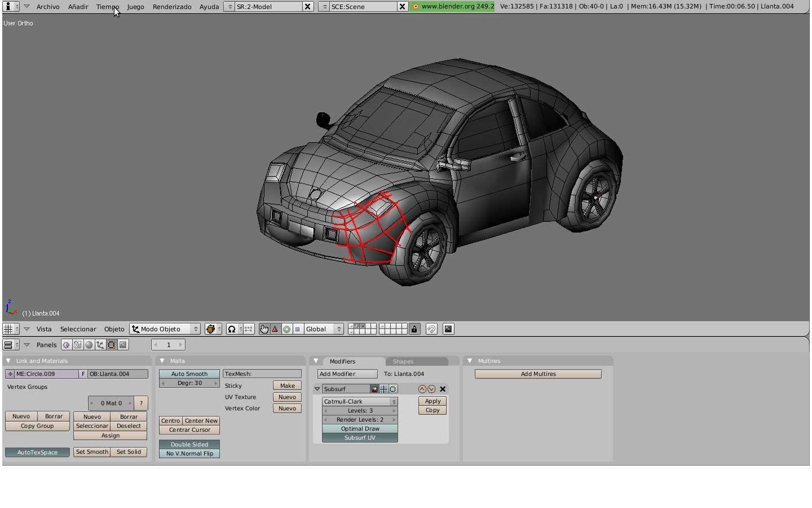Toggle Subsurf modifier in edit mode

coord(393,389)
